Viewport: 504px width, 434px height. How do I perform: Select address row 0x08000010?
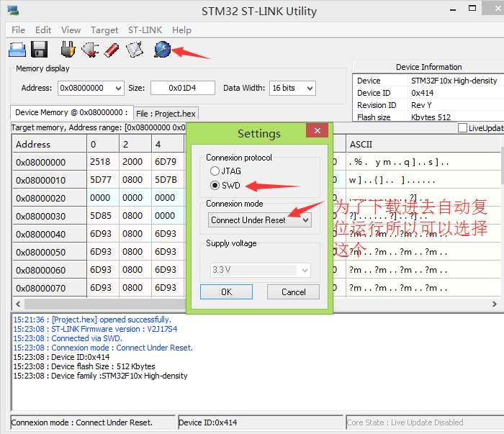tap(50, 180)
